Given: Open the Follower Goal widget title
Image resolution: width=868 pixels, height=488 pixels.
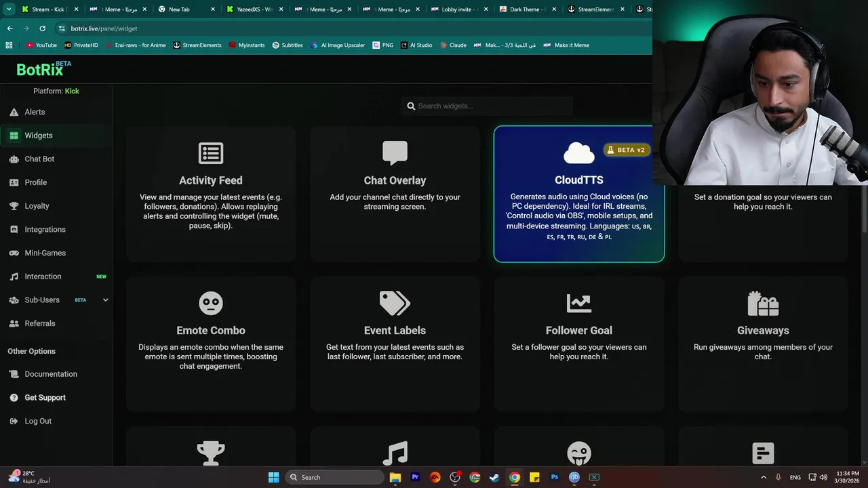Looking at the screenshot, I should pyautogui.click(x=579, y=330).
